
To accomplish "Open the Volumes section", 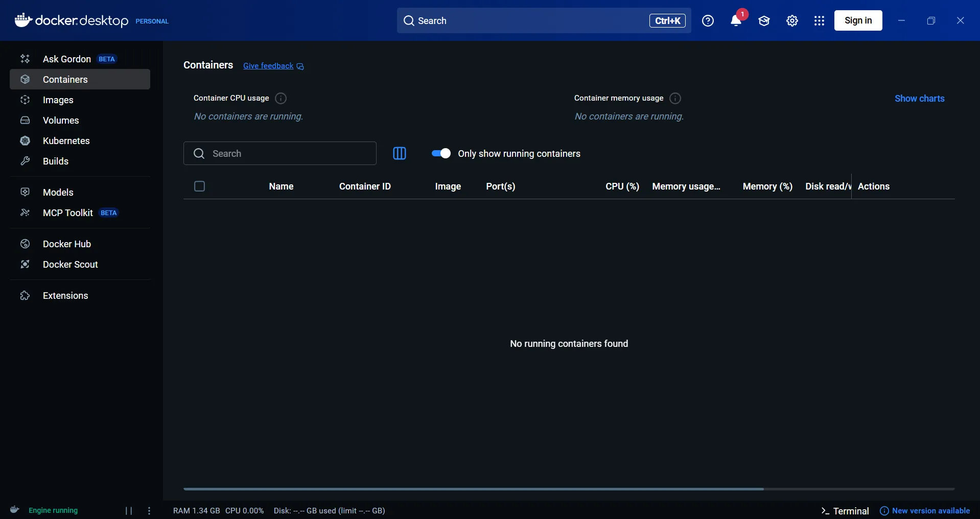I will pos(60,121).
